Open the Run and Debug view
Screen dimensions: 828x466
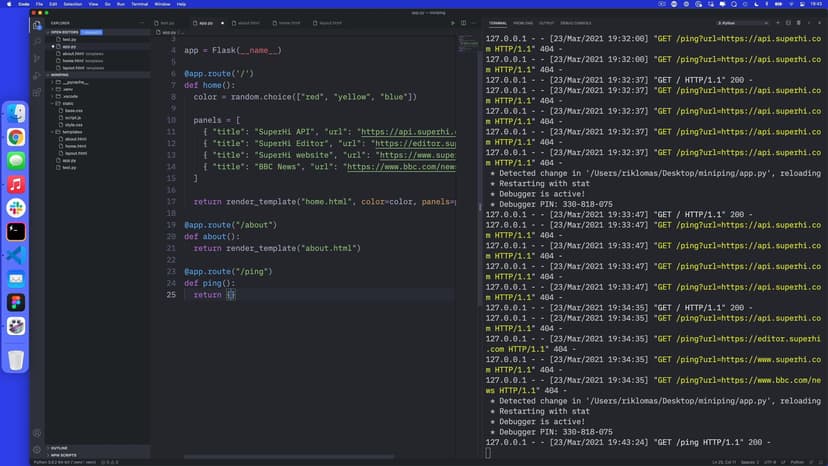(37, 76)
